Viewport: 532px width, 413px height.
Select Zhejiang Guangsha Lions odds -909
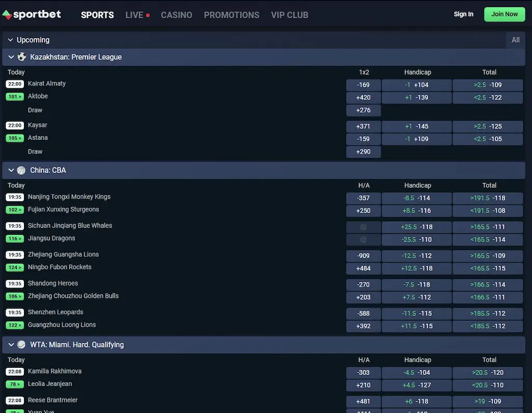coord(363,256)
